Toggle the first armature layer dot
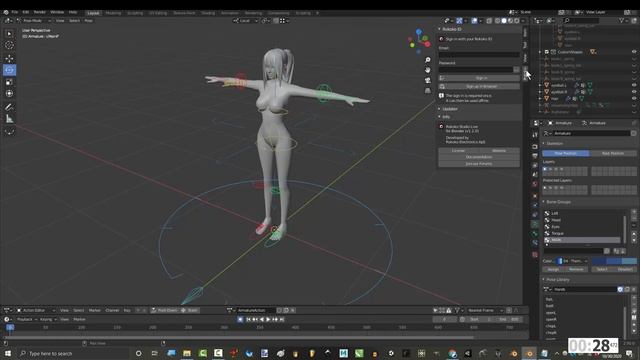 point(545,169)
